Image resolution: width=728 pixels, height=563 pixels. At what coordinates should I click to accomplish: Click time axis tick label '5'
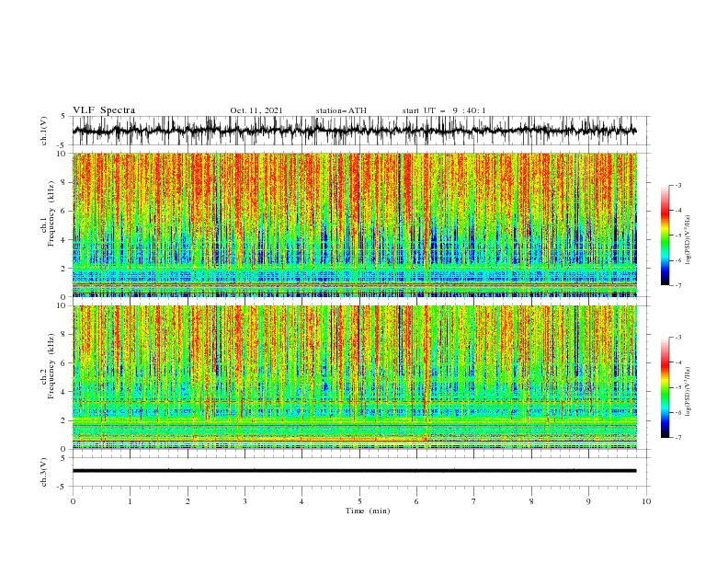[x=359, y=501]
